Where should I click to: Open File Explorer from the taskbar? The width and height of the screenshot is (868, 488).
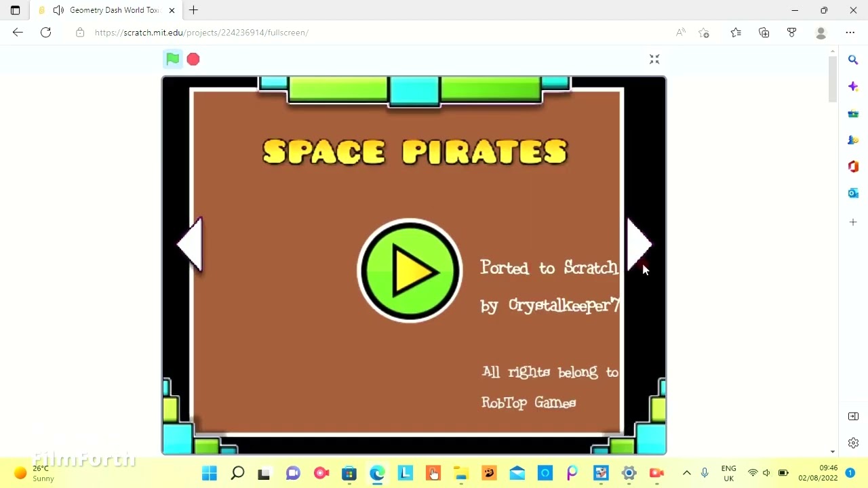pyautogui.click(x=461, y=473)
